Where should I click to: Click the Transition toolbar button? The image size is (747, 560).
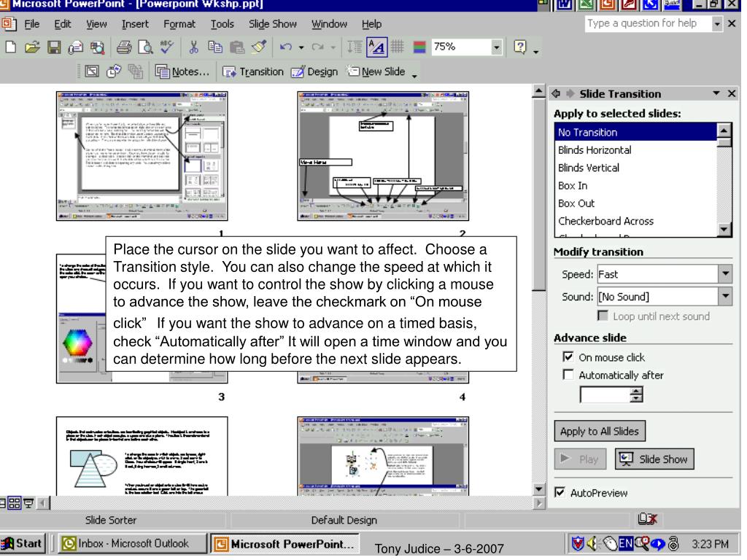(x=253, y=71)
